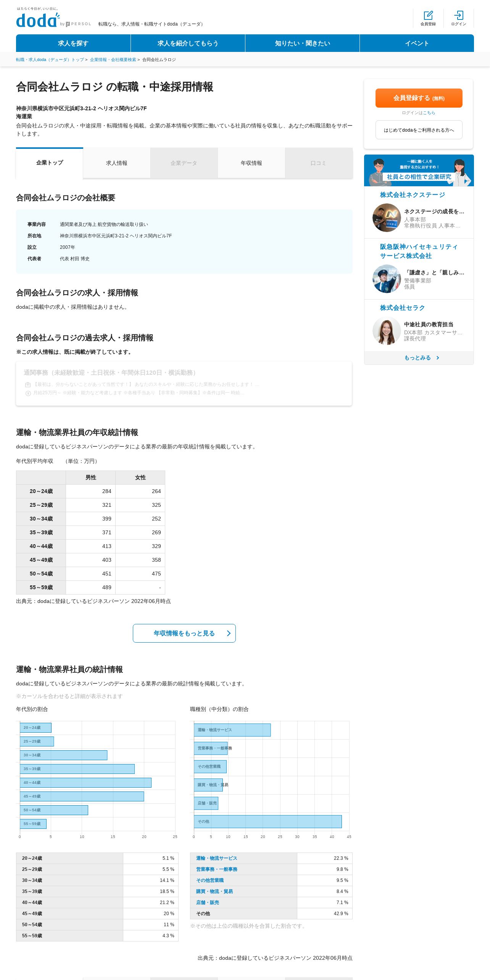The width and height of the screenshot is (490, 980).
Task: Click the briefcase icon in past job card
Action: [28, 385]
